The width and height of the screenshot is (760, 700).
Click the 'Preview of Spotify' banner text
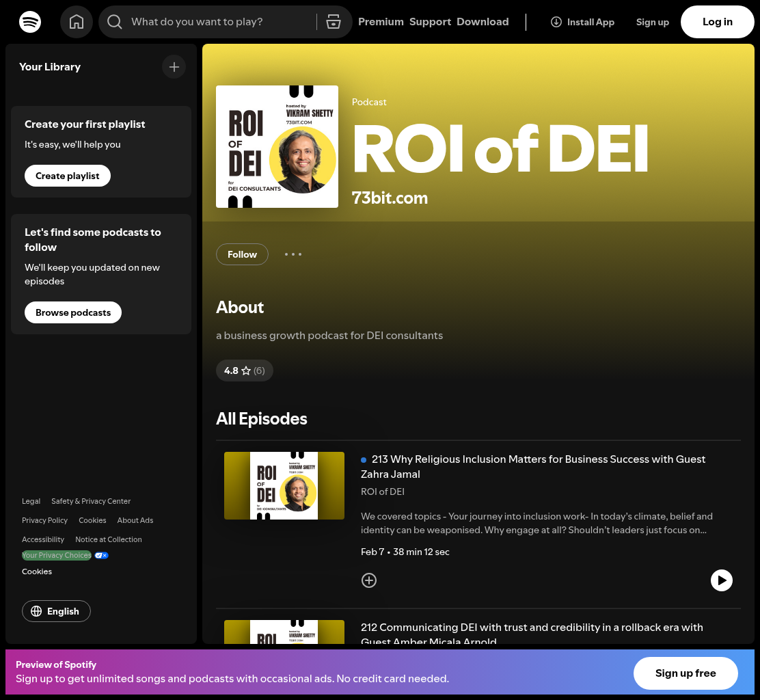[x=56, y=664]
